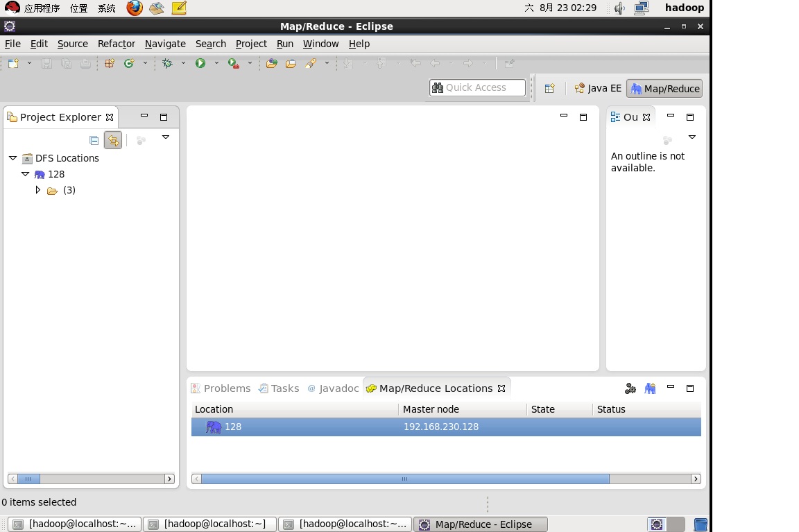
Task: Toggle Link with Editor in Project Explorer
Action: pyautogui.click(x=113, y=139)
